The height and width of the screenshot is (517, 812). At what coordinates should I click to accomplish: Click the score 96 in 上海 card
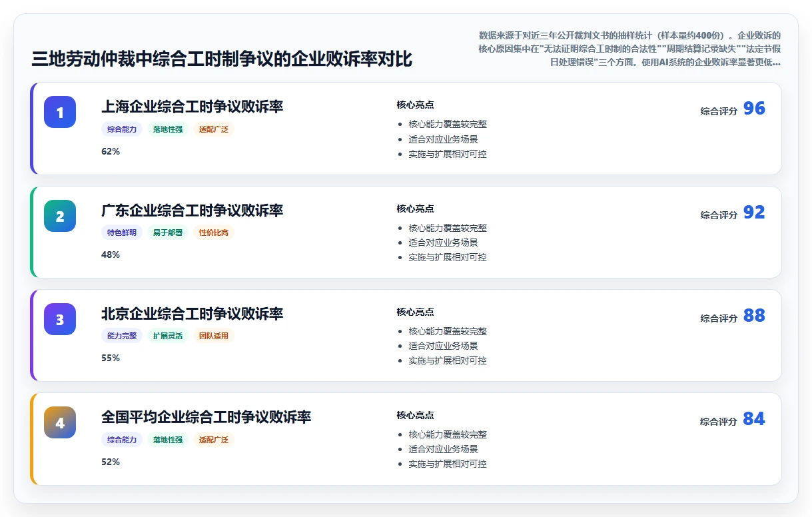click(x=754, y=109)
